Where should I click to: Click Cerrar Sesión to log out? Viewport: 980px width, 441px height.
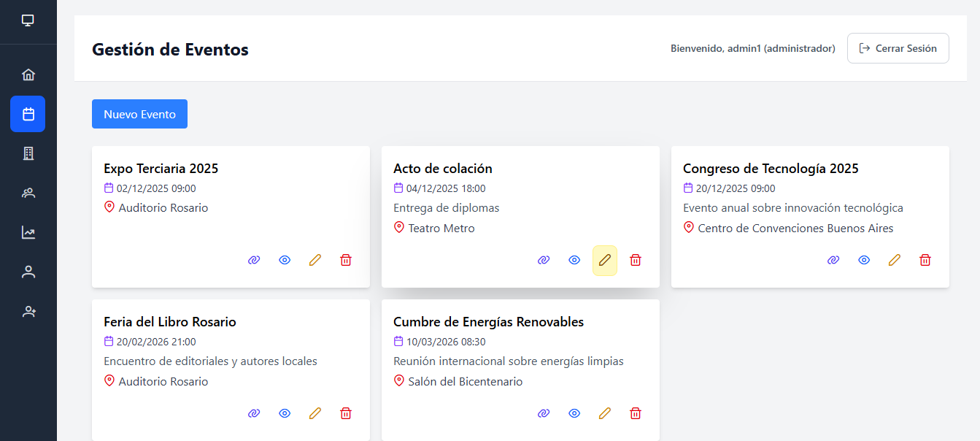[898, 48]
